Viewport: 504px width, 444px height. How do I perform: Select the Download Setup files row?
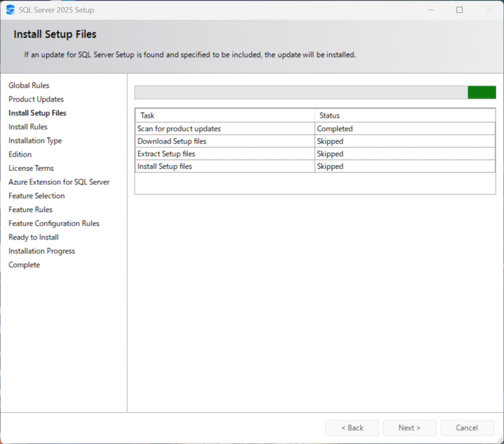315,141
